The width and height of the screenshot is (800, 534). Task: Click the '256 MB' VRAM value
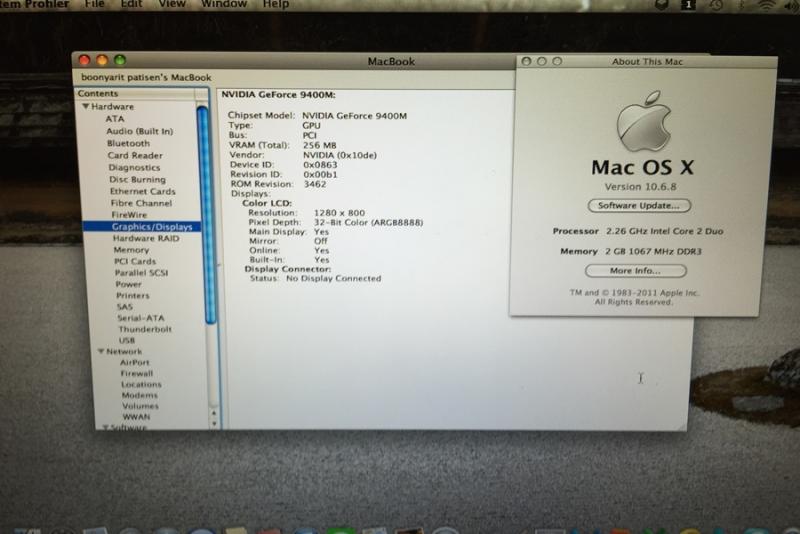319,145
